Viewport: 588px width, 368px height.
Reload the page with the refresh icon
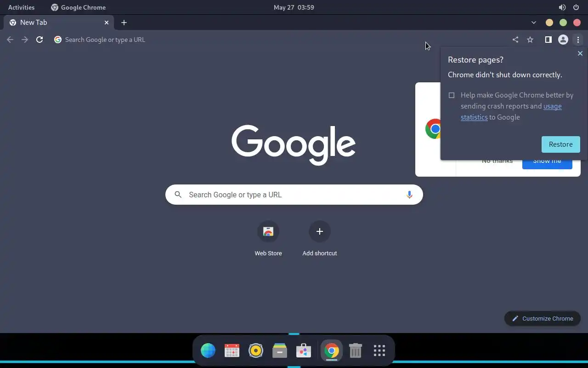40,40
